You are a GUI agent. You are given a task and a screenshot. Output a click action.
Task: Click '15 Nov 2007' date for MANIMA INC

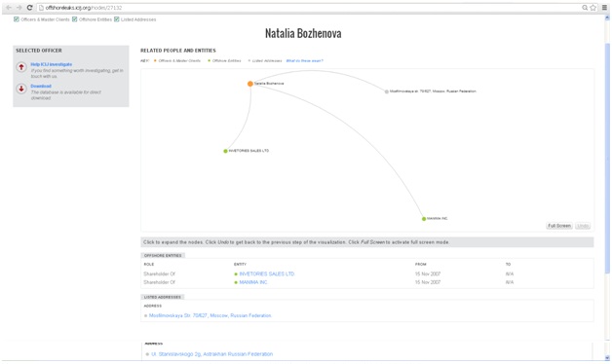click(x=428, y=282)
